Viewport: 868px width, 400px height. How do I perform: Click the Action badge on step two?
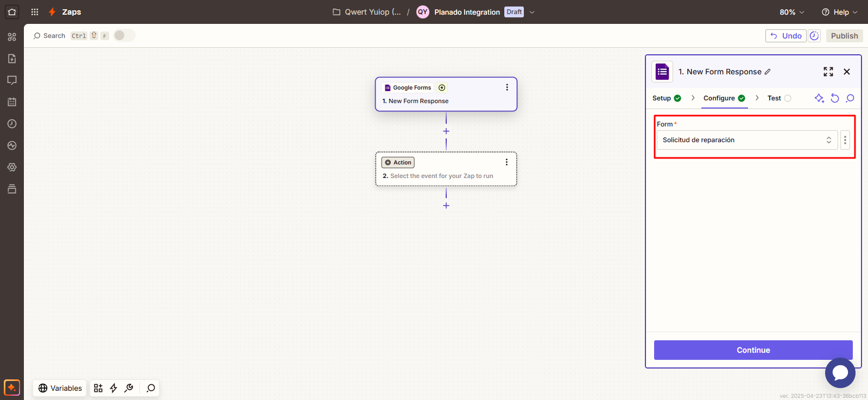[x=398, y=162]
